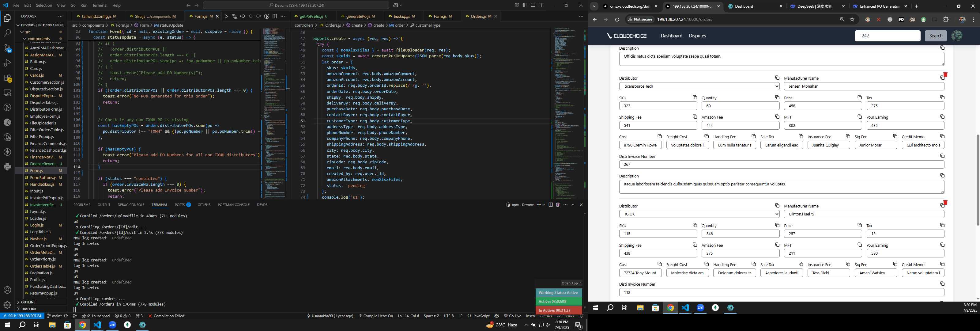This screenshot has height=331, width=980.
Task: Open Source Control in VS Code activity bar
Action: click(7, 48)
